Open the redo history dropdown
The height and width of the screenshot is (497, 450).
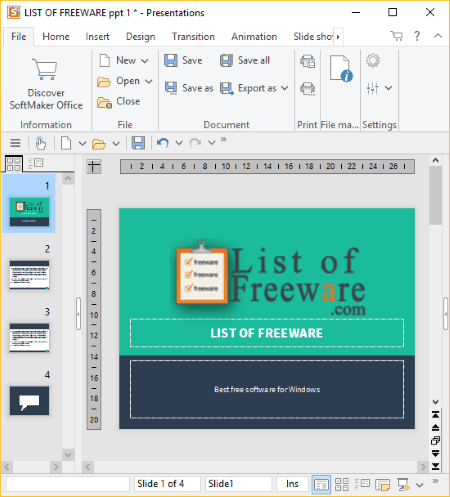[212, 143]
